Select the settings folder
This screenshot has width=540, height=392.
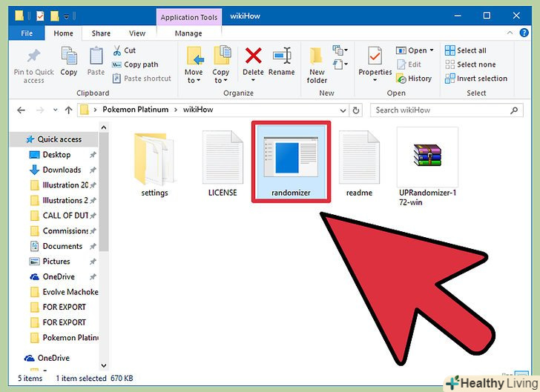pyautogui.click(x=154, y=165)
